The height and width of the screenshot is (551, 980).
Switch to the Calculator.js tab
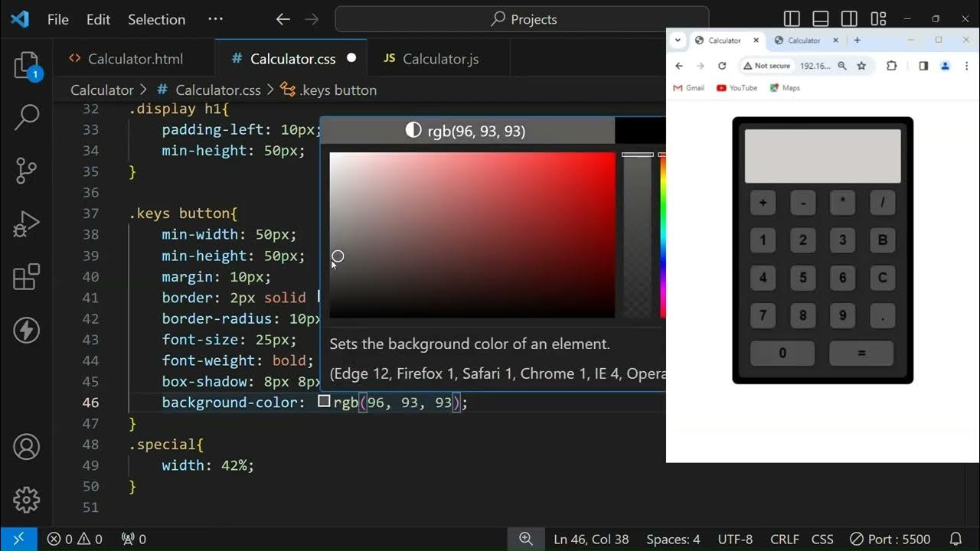click(x=439, y=58)
